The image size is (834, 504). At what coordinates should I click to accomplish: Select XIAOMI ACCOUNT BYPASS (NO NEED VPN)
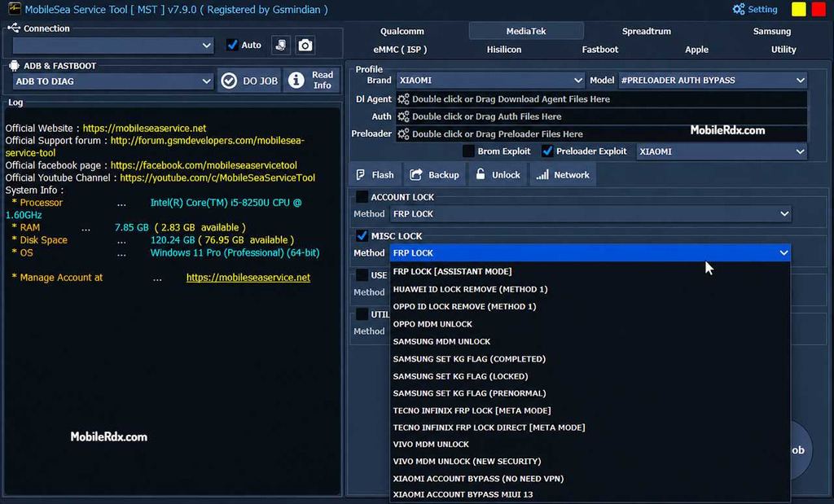590,479
